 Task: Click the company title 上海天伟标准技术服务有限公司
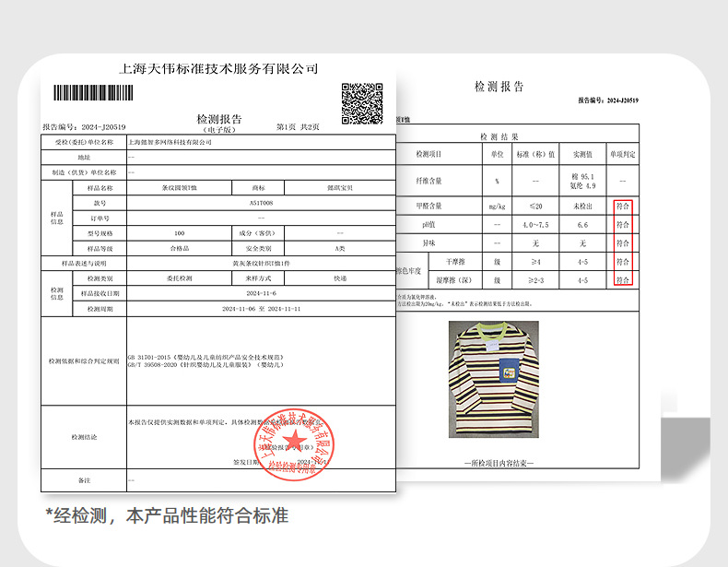click(x=218, y=69)
